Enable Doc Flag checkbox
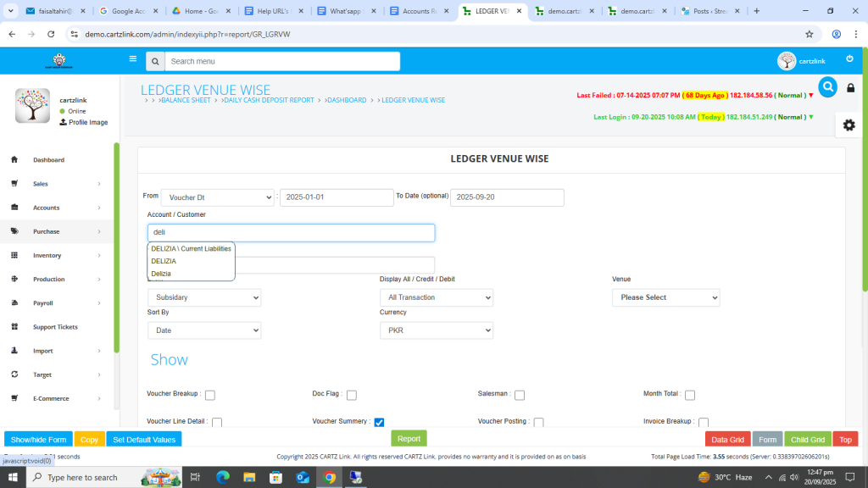The image size is (868, 488). [352, 395]
